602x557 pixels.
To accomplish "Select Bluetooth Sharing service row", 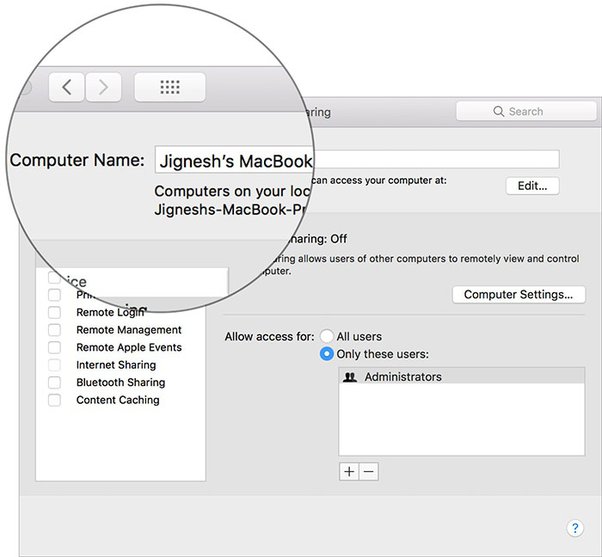I will point(121,382).
